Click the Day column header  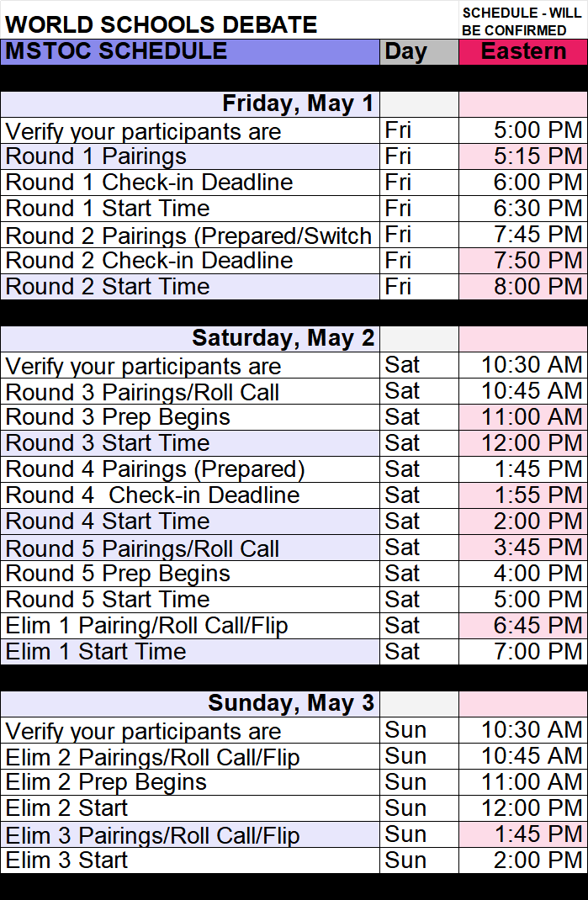coord(418,51)
